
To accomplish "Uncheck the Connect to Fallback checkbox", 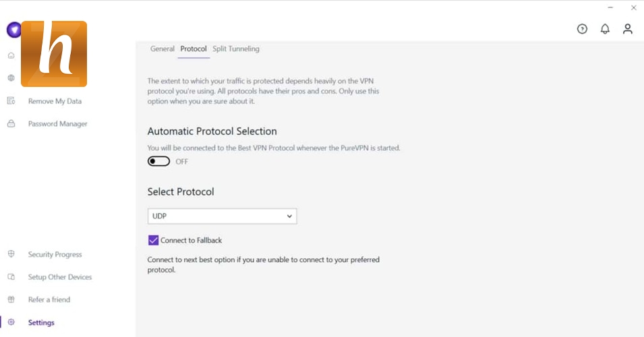I will 154,241.
